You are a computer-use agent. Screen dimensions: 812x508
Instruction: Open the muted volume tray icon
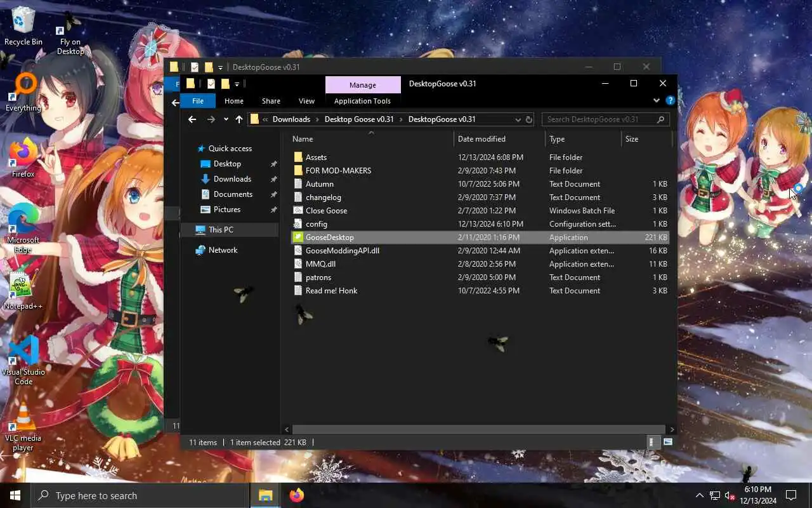(730, 495)
